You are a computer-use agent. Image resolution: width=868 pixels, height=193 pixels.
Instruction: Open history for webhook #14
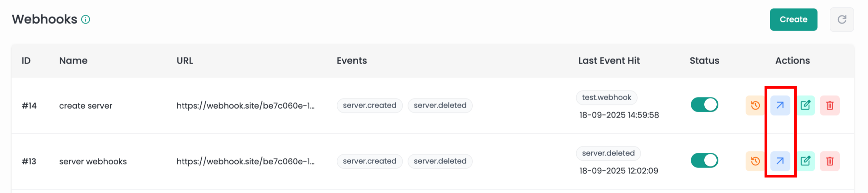[755, 105]
